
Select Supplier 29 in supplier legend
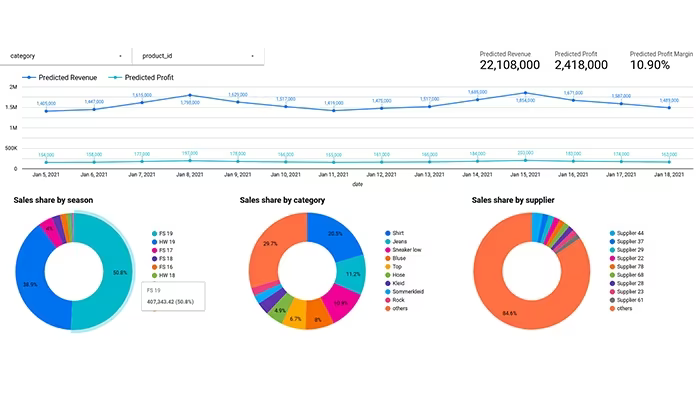[627, 250]
